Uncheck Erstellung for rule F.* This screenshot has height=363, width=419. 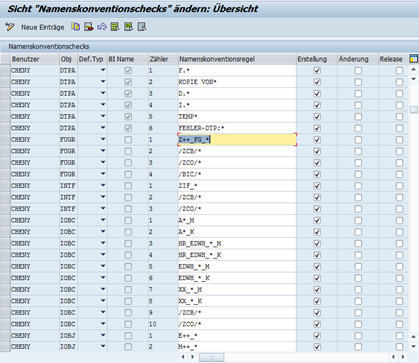click(317, 70)
